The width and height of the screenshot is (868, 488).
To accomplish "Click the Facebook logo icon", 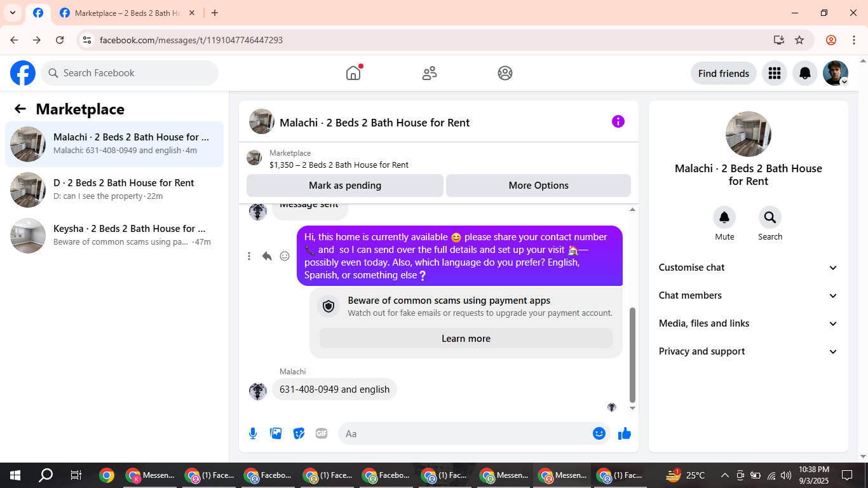I will point(23,73).
